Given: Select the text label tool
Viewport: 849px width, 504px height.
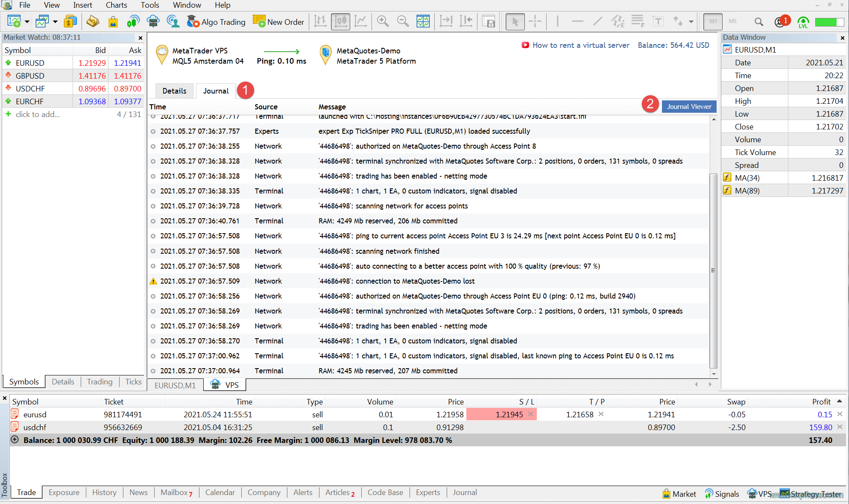Looking at the screenshot, I should tap(658, 21).
